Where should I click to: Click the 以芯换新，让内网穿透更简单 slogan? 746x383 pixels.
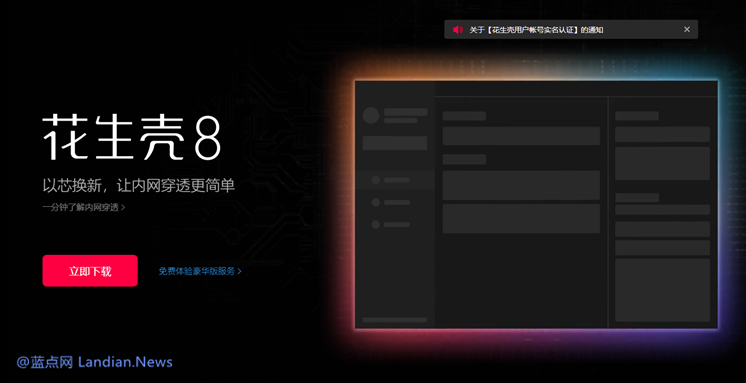[138, 186]
